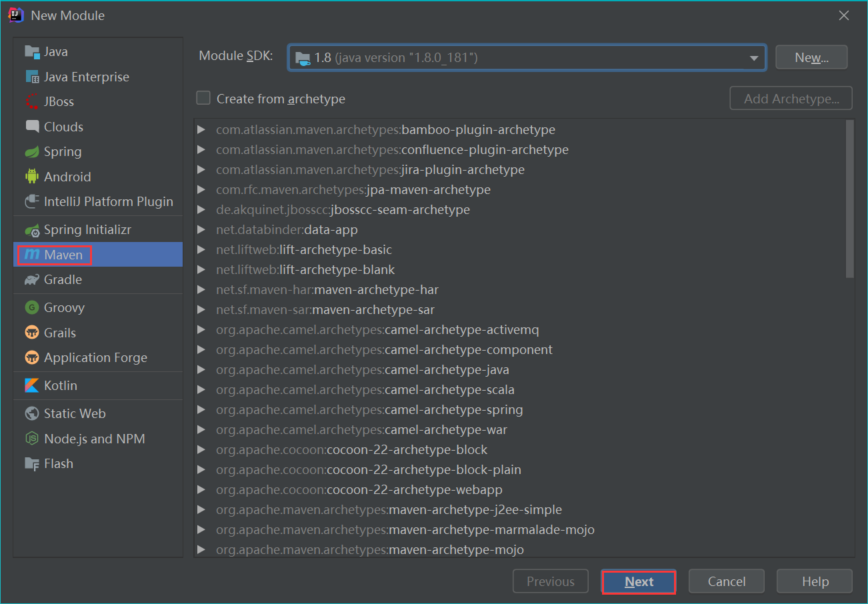Select maven-archetype-mojo row
The width and height of the screenshot is (868, 604).
pos(520,549)
